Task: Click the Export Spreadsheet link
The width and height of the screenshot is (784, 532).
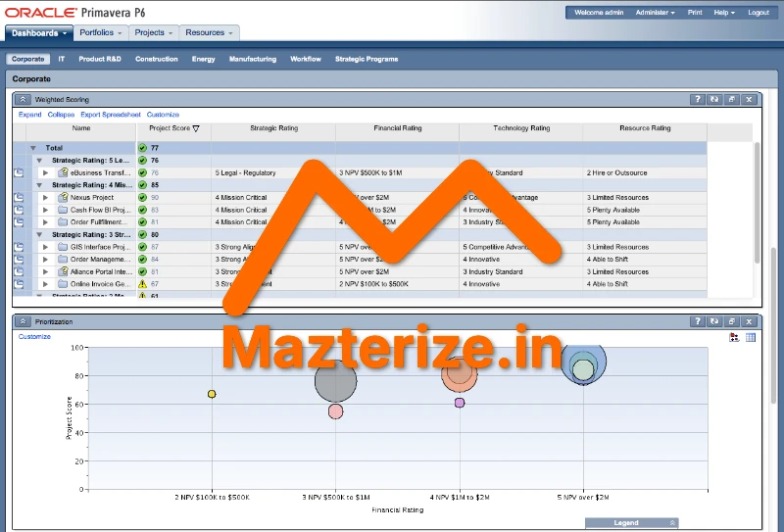Action: (111, 115)
